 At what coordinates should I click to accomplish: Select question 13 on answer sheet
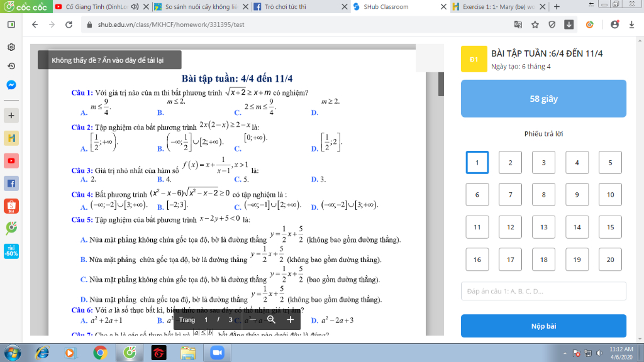click(543, 227)
